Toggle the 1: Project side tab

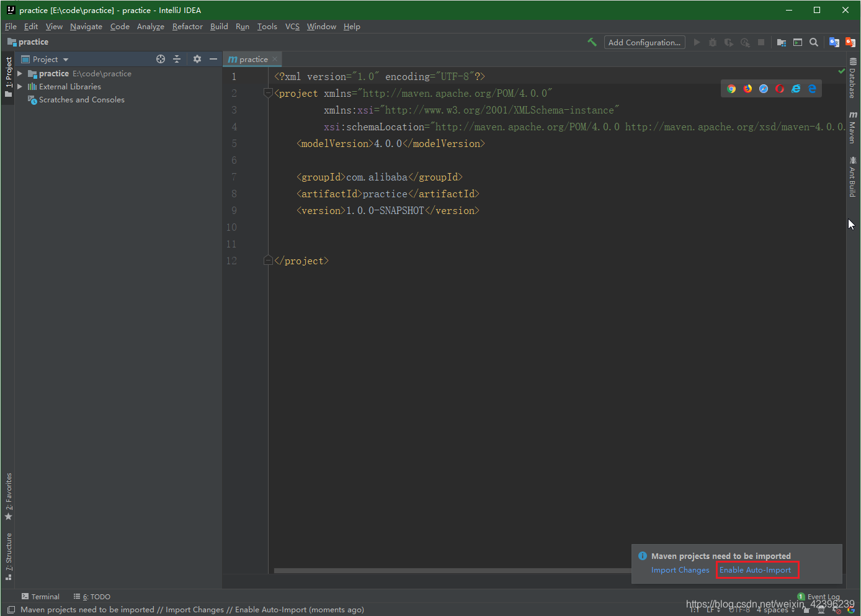tap(8, 77)
